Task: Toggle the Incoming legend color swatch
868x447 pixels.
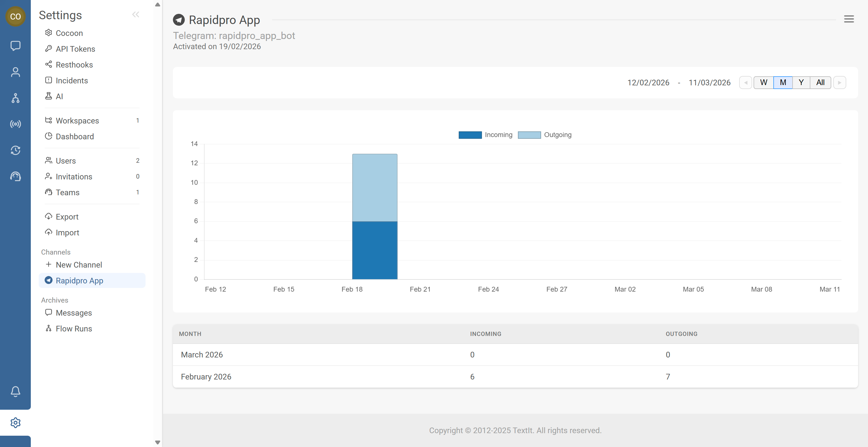Action: click(x=470, y=135)
